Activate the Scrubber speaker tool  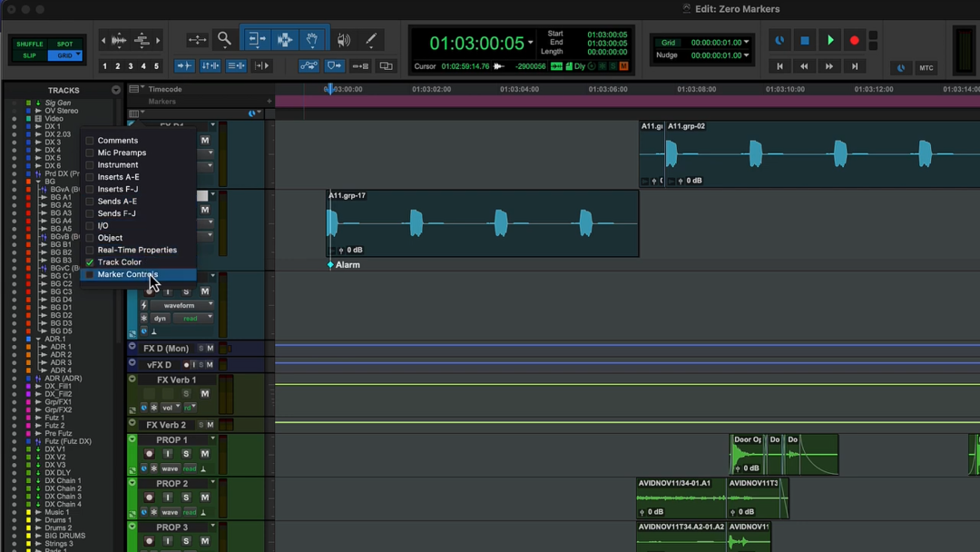[x=343, y=40]
